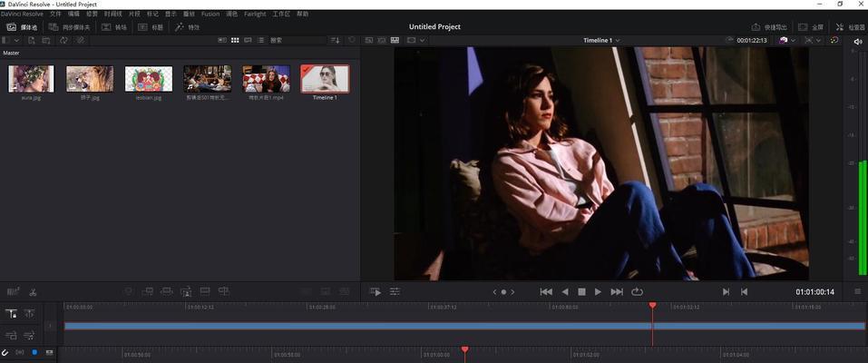Open the timeline resolution dropdown arrow

tap(794, 41)
